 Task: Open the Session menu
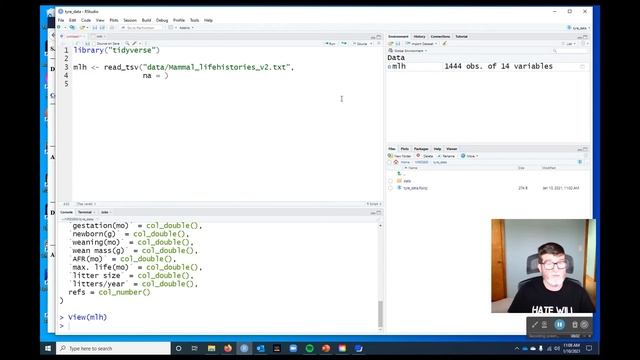(x=130, y=20)
